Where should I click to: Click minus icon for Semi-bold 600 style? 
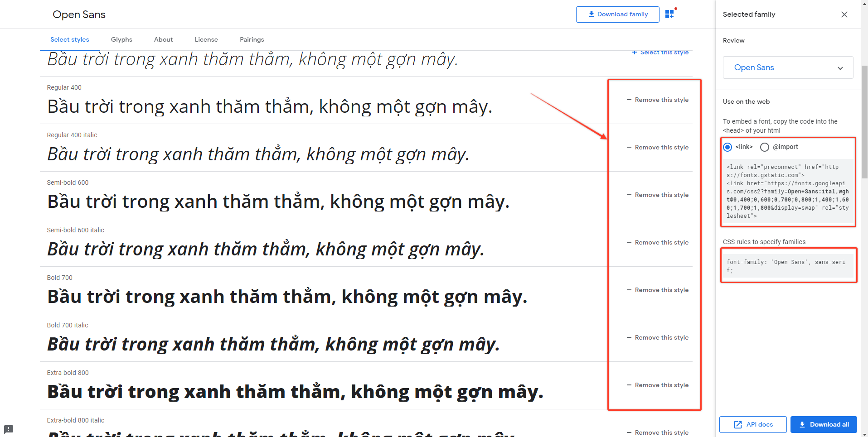[629, 195]
